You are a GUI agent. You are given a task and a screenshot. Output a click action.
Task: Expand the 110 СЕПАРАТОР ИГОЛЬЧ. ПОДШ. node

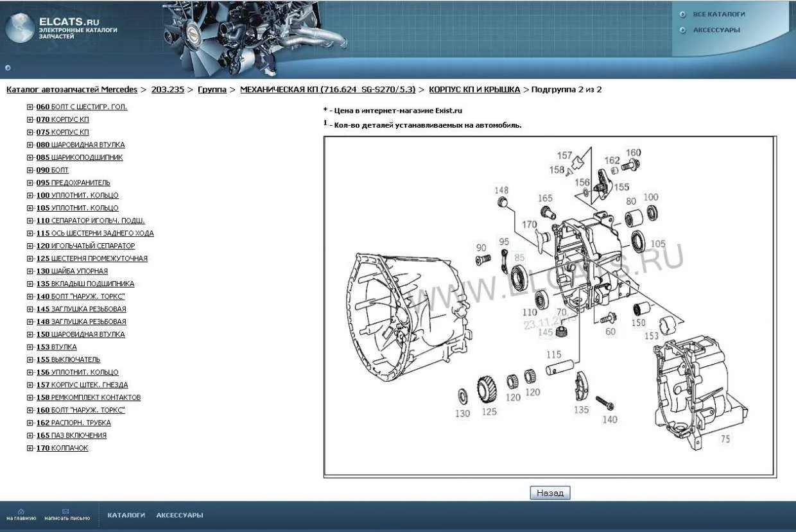(x=30, y=221)
